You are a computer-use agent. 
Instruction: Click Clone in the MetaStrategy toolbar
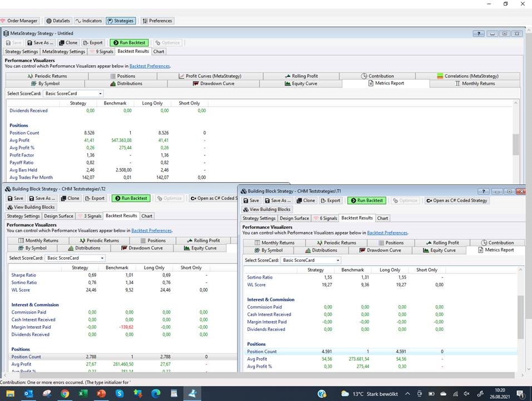(x=69, y=42)
